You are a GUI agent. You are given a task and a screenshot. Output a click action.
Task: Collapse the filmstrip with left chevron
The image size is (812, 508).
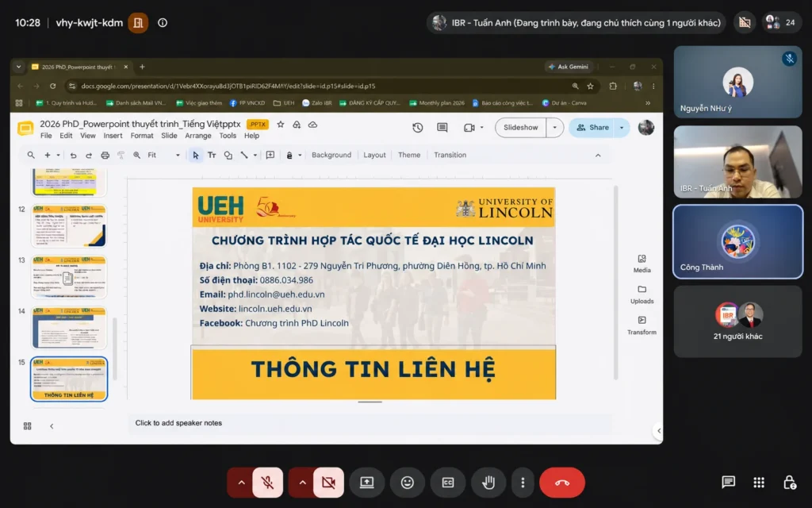pyautogui.click(x=52, y=426)
